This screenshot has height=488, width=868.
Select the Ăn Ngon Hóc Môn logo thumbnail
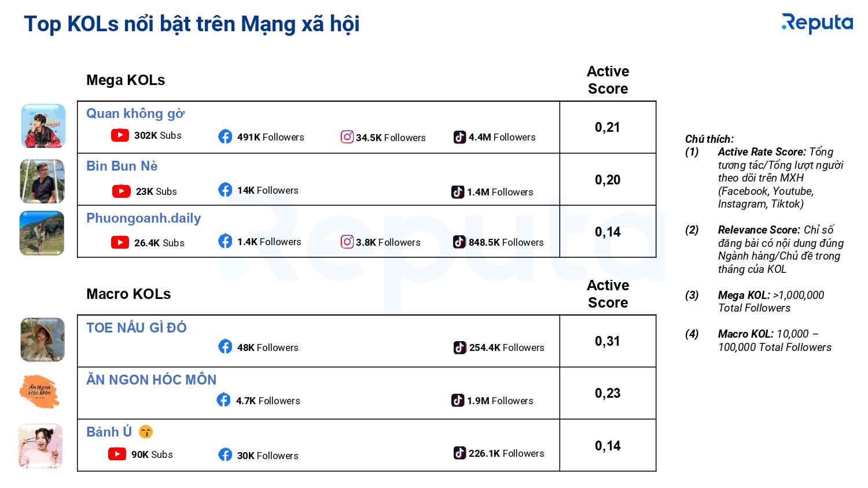pyautogui.click(x=40, y=391)
